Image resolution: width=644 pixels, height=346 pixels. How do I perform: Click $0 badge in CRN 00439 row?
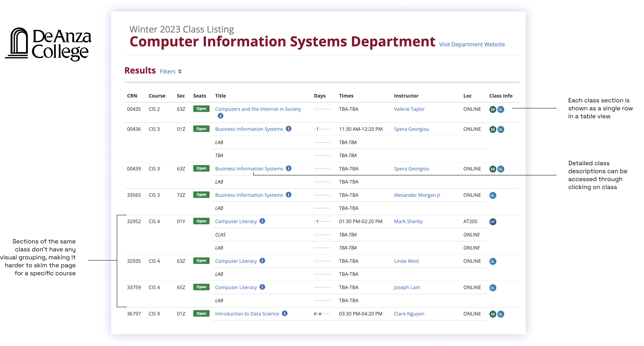(493, 169)
